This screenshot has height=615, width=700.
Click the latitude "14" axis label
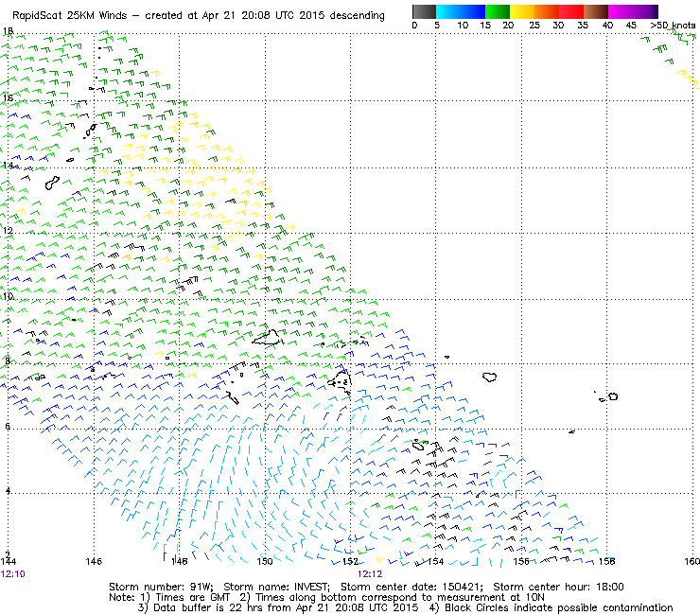click(8, 166)
